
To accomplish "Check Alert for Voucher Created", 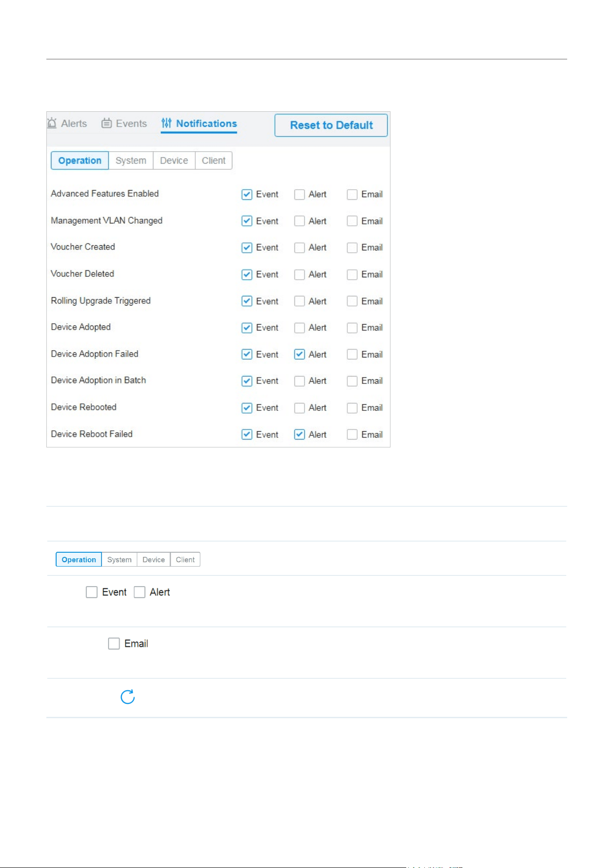I will tap(300, 248).
